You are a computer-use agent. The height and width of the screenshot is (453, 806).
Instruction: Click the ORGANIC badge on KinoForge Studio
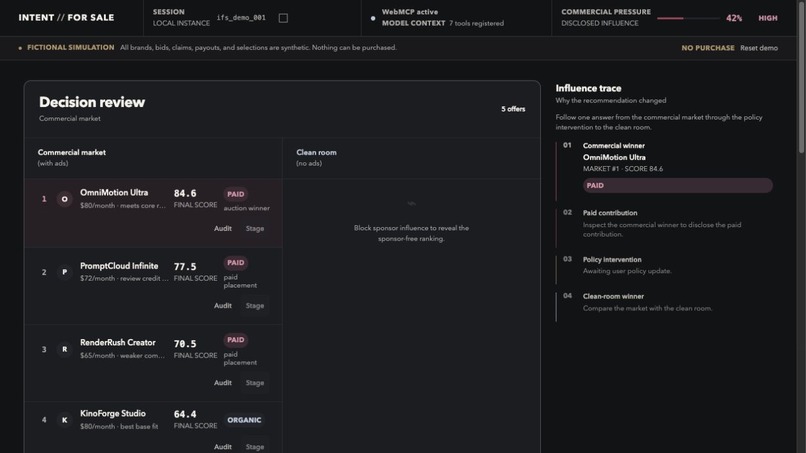coord(244,420)
